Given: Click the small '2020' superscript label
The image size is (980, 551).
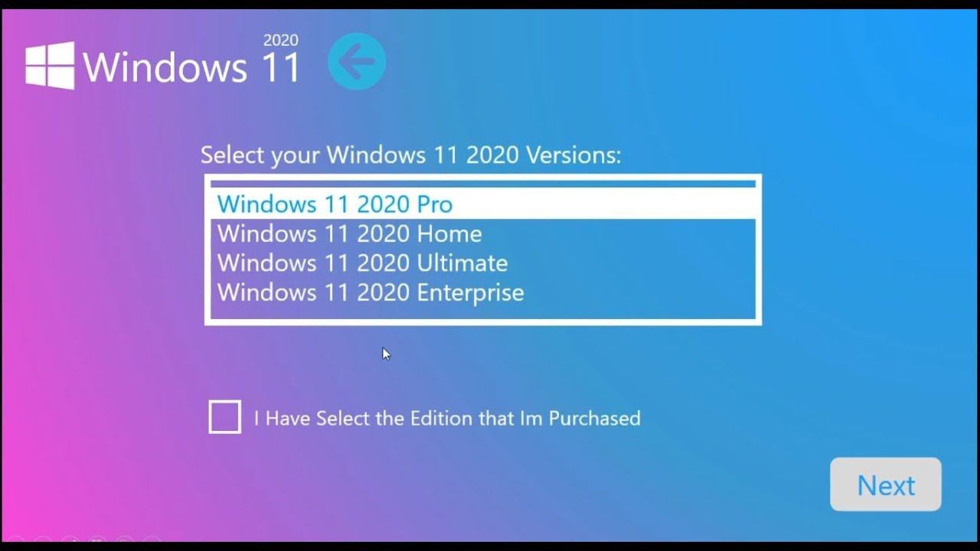Looking at the screenshot, I should tap(280, 40).
